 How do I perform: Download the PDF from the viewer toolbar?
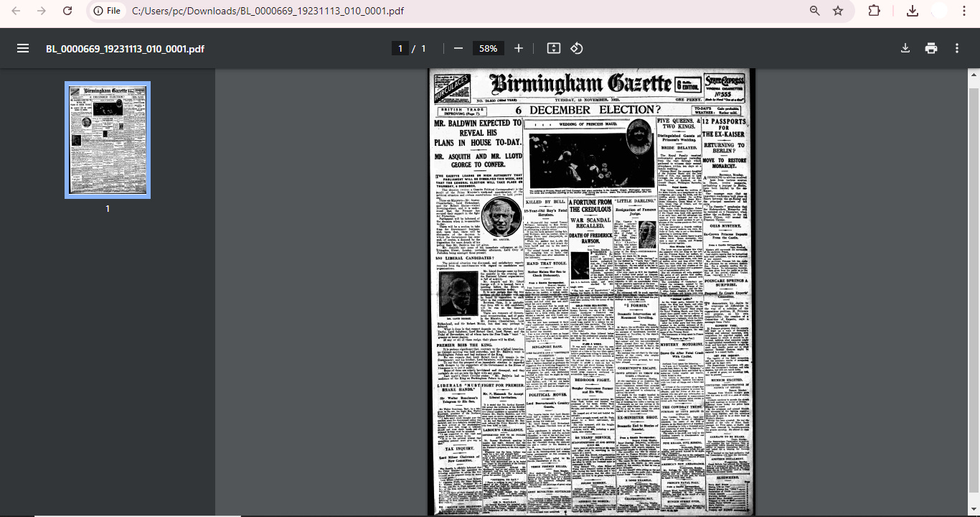pyautogui.click(x=905, y=48)
